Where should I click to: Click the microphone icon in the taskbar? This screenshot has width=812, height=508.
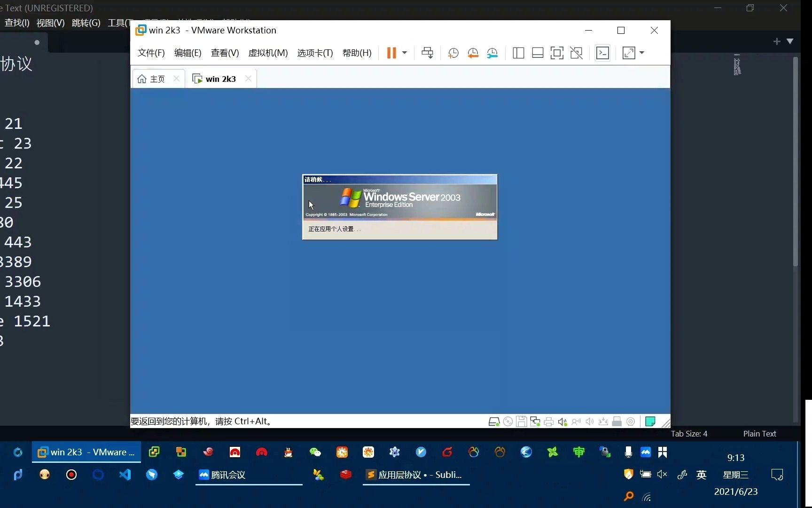pos(628,452)
